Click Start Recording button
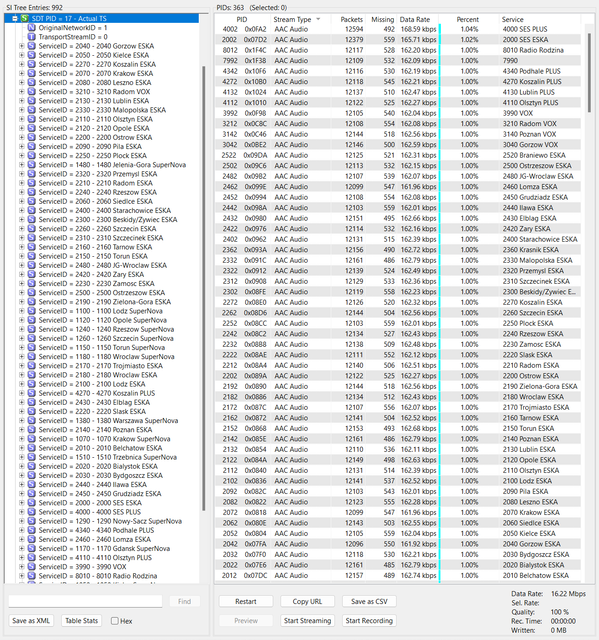 (x=369, y=620)
